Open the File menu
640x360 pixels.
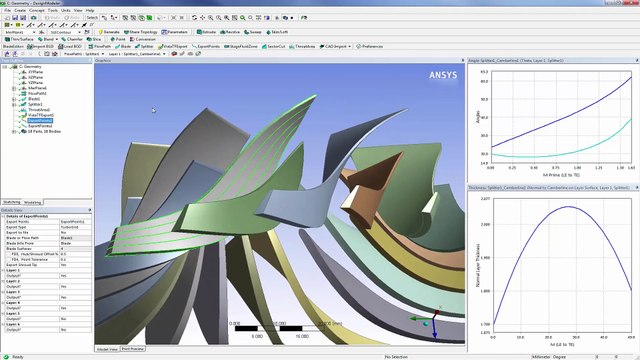(x=7, y=10)
